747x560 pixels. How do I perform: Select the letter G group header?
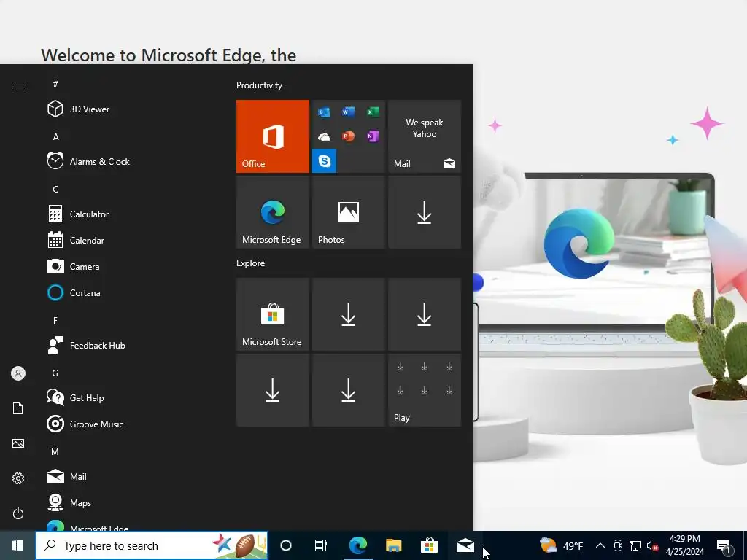coord(55,373)
